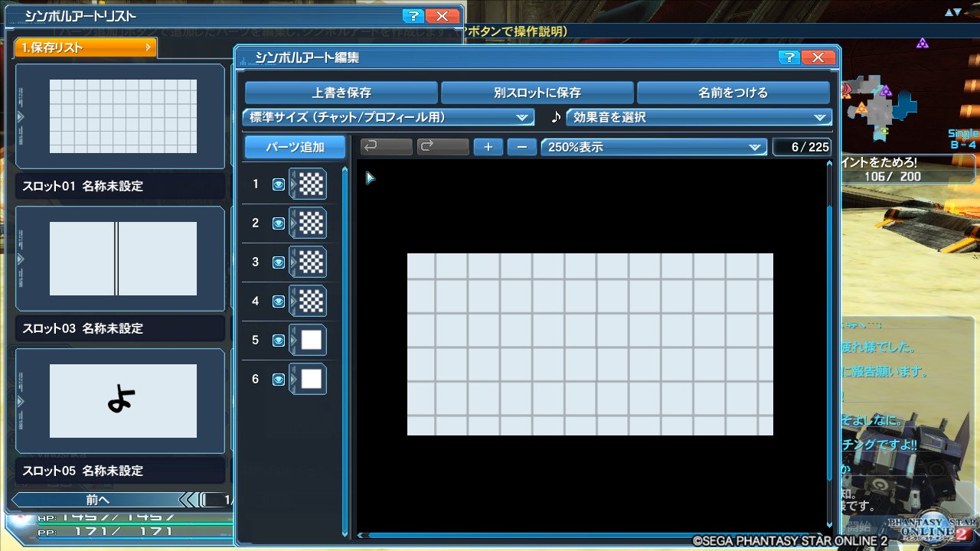The height and width of the screenshot is (551, 980).
Task: Click layer number 5 in parts list
Action: (x=256, y=341)
